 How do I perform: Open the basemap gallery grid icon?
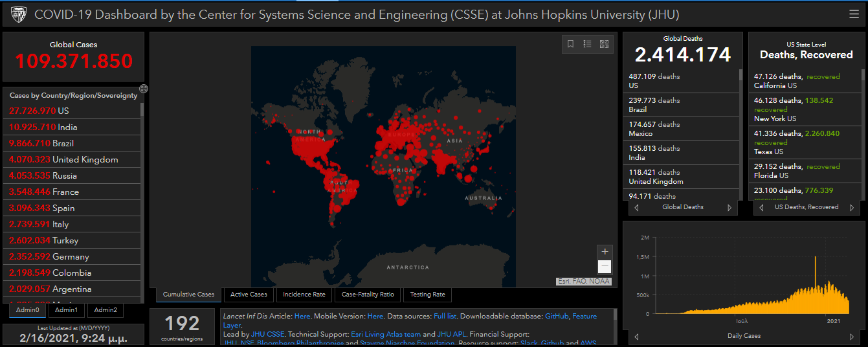click(x=604, y=44)
